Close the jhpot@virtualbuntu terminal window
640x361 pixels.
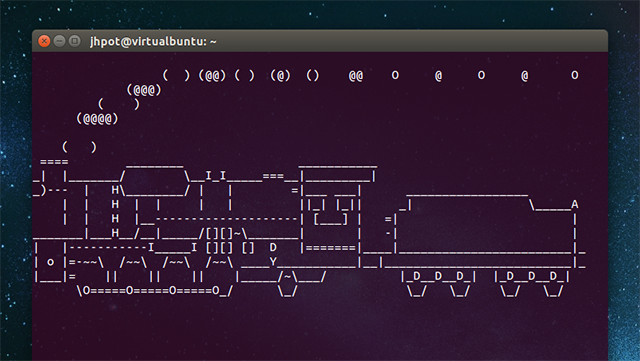coord(44,41)
